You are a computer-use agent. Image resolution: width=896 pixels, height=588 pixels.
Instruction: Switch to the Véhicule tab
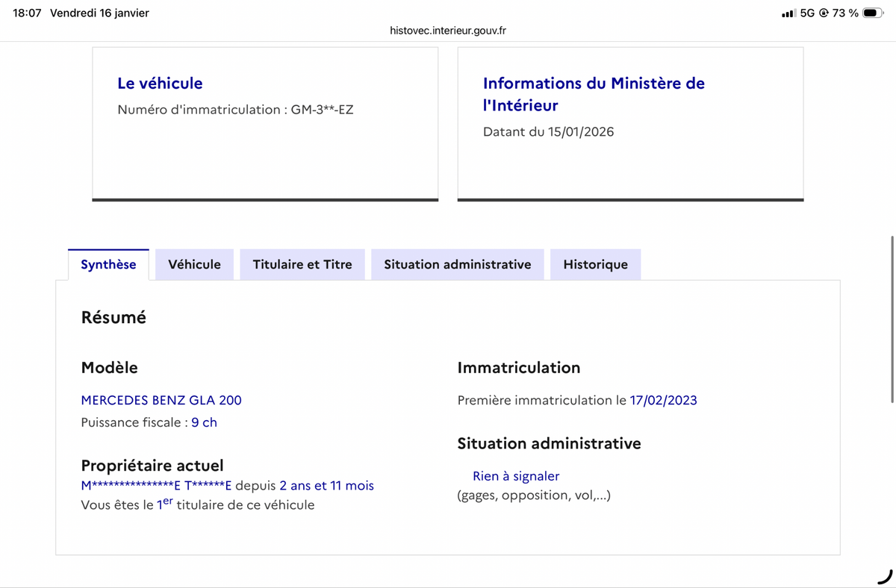point(194,264)
